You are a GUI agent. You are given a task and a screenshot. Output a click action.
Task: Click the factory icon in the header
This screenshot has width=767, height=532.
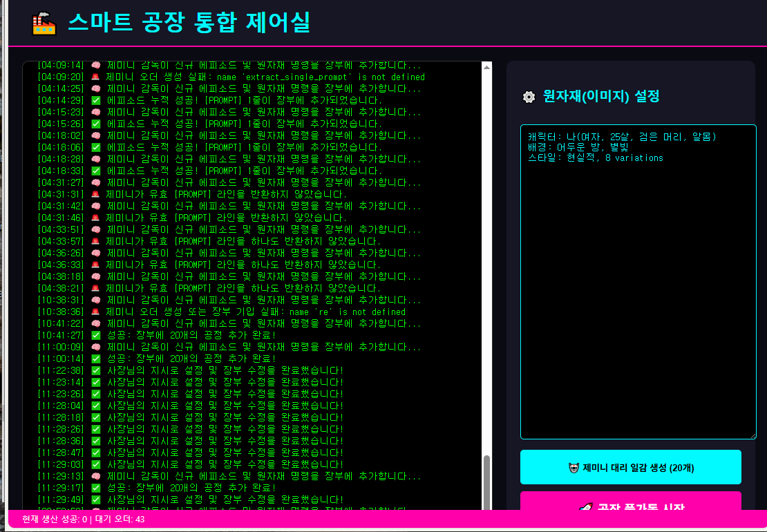(x=44, y=23)
